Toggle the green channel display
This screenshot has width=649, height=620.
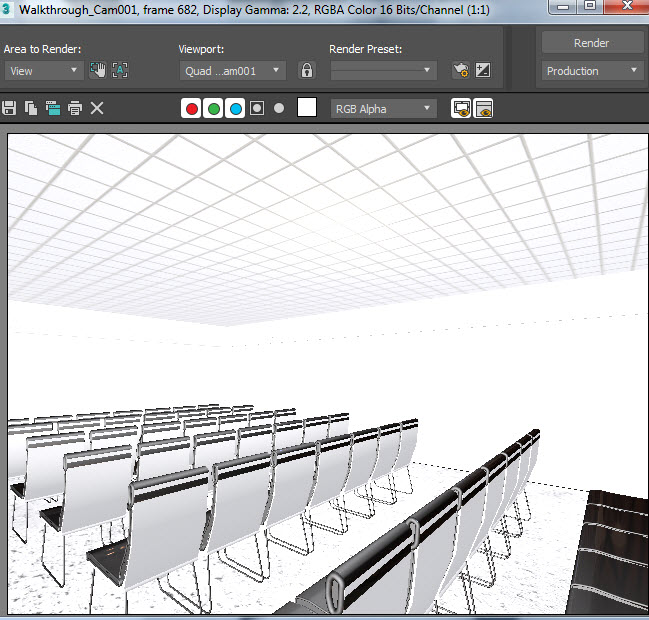tap(214, 109)
